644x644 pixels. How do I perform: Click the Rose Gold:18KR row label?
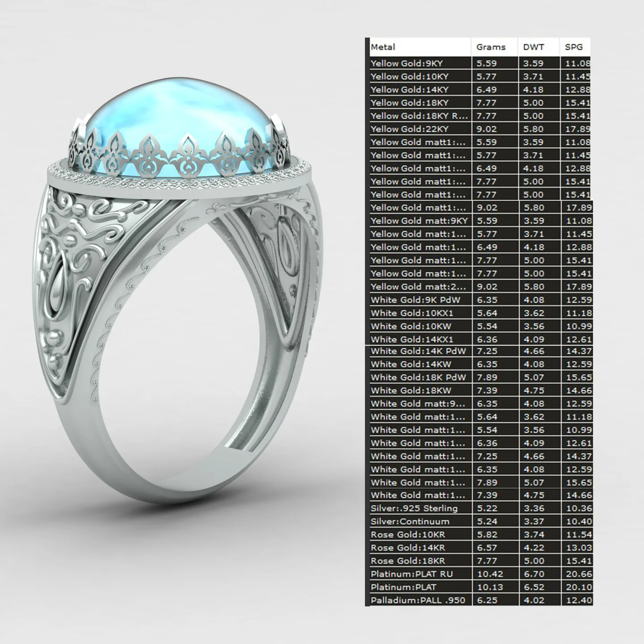tap(408, 561)
